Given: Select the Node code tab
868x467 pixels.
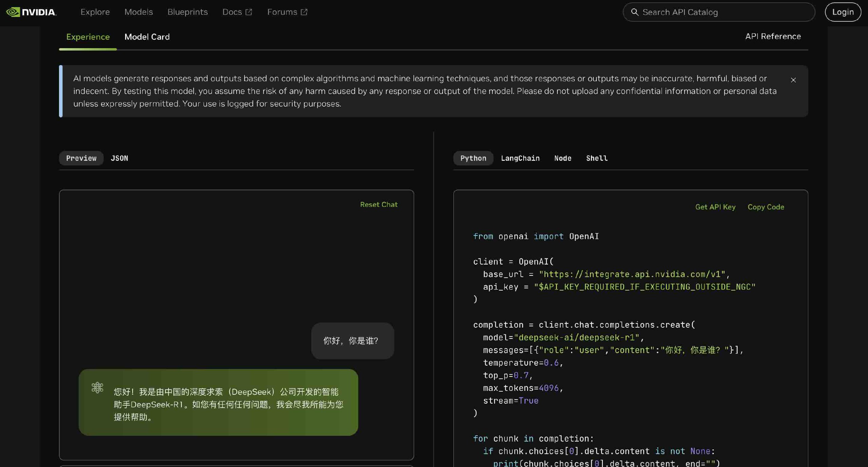Looking at the screenshot, I should [x=563, y=158].
